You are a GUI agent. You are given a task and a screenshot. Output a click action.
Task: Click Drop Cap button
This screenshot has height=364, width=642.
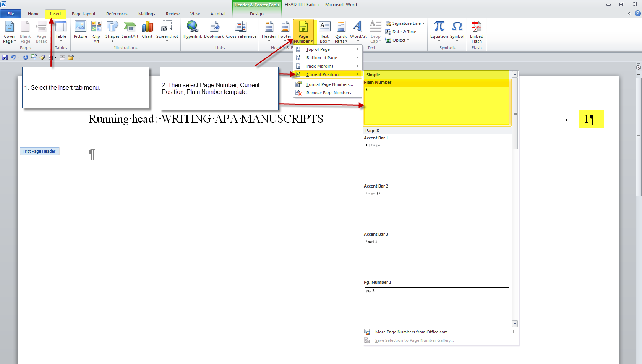tap(376, 32)
